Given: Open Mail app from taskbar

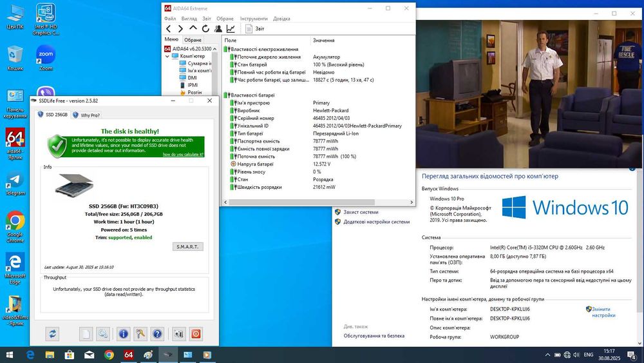Looking at the screenshot, I should pyautogui.click(x=89, y=355).
